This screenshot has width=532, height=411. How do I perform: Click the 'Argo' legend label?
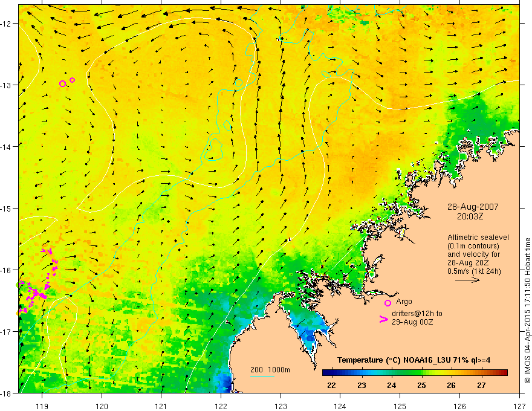point(404,302)
